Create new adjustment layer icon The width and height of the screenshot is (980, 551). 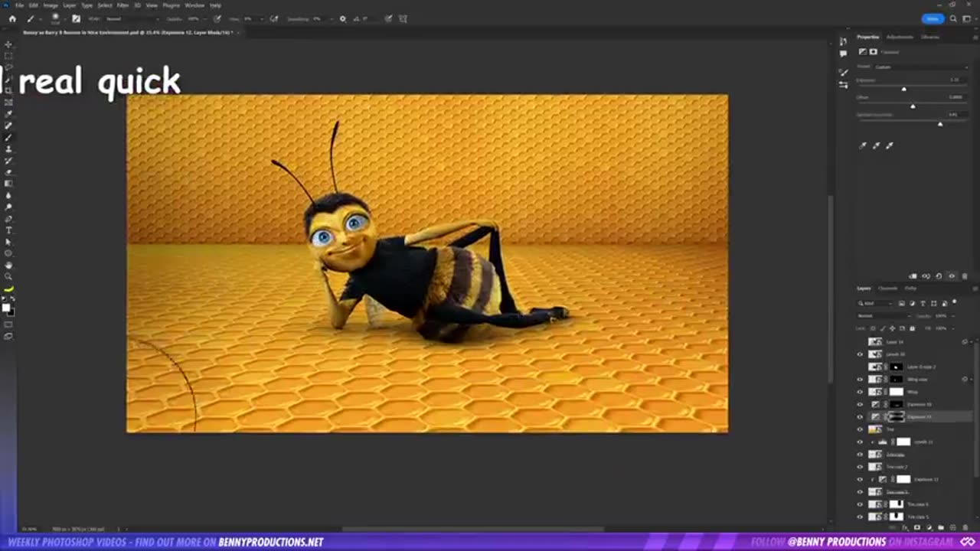pos(929,527)
